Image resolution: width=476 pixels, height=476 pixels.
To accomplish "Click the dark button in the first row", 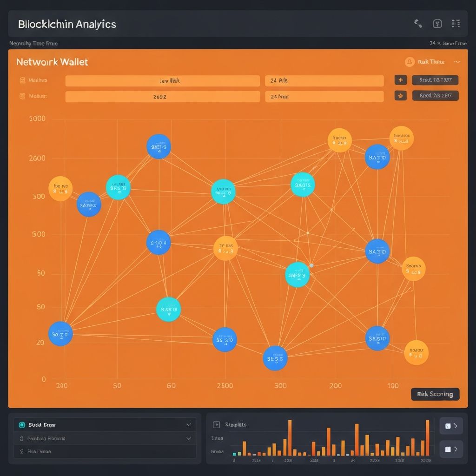I will tap(435, 80).
